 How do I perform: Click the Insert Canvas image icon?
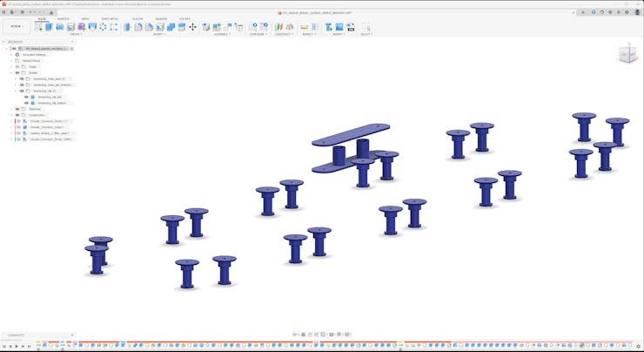(x=339, y=27)
